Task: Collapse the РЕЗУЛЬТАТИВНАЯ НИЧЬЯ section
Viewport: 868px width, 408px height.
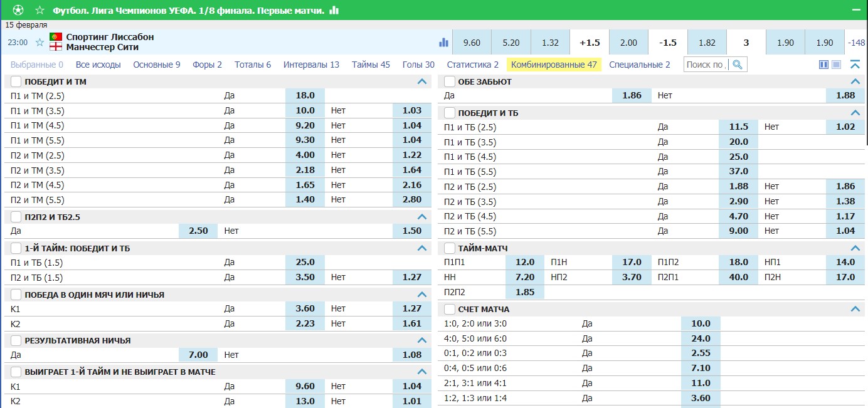Action: 421,340
